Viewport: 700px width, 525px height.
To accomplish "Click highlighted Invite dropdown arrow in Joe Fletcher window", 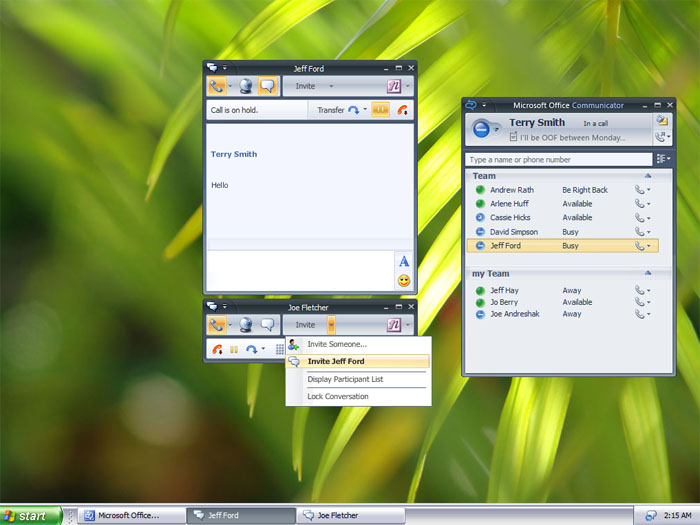I will pyautogui.click(x=331, y=325).
